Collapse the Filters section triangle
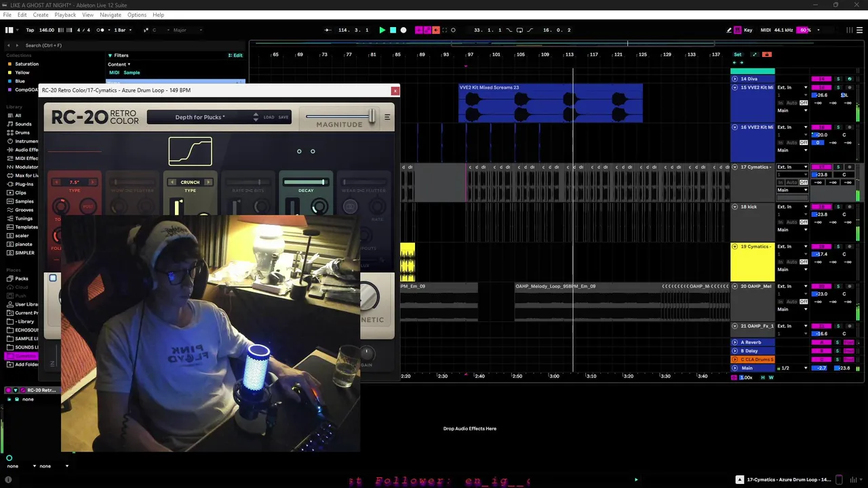The height and width of the screenshot is (488, 868). [110, 56]
